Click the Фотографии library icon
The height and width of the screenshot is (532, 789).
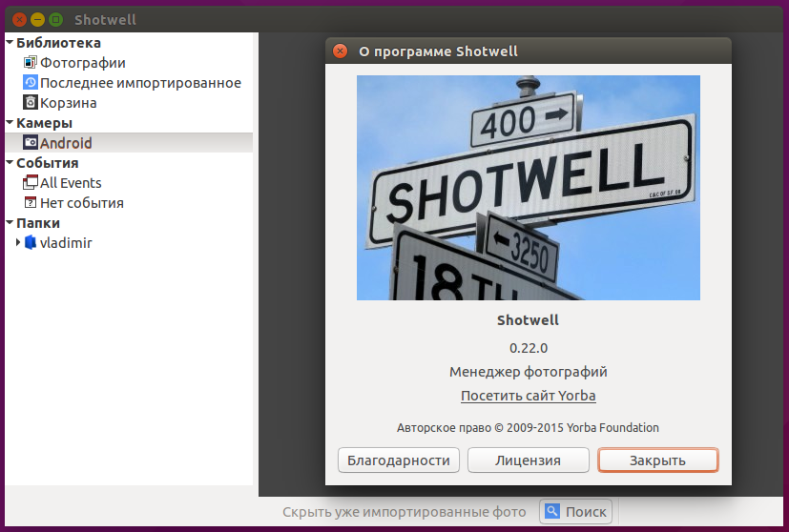(31, 62)
